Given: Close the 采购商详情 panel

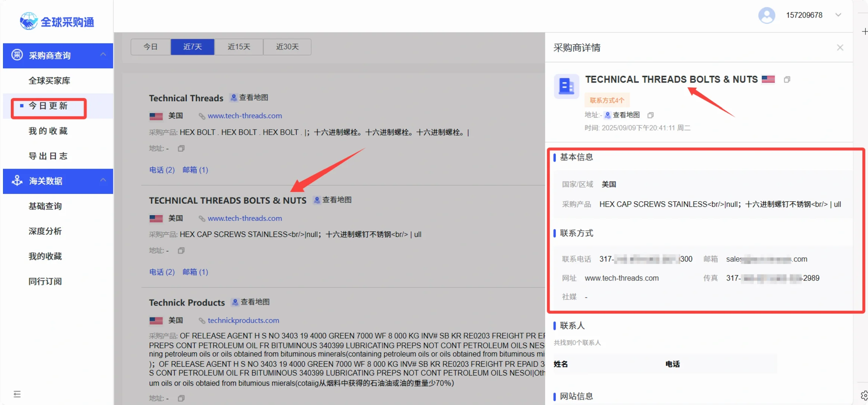Looking at the screenshot, I should 840,48.
